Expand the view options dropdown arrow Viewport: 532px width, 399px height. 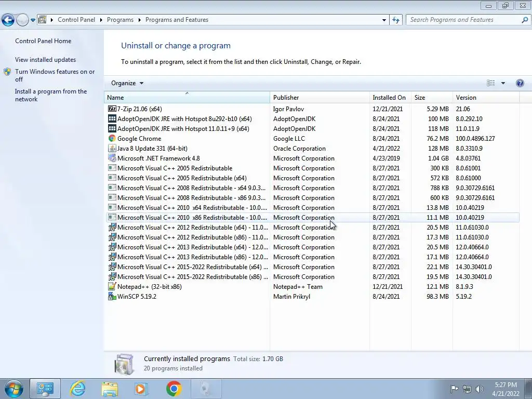click(x=503, y=83)
